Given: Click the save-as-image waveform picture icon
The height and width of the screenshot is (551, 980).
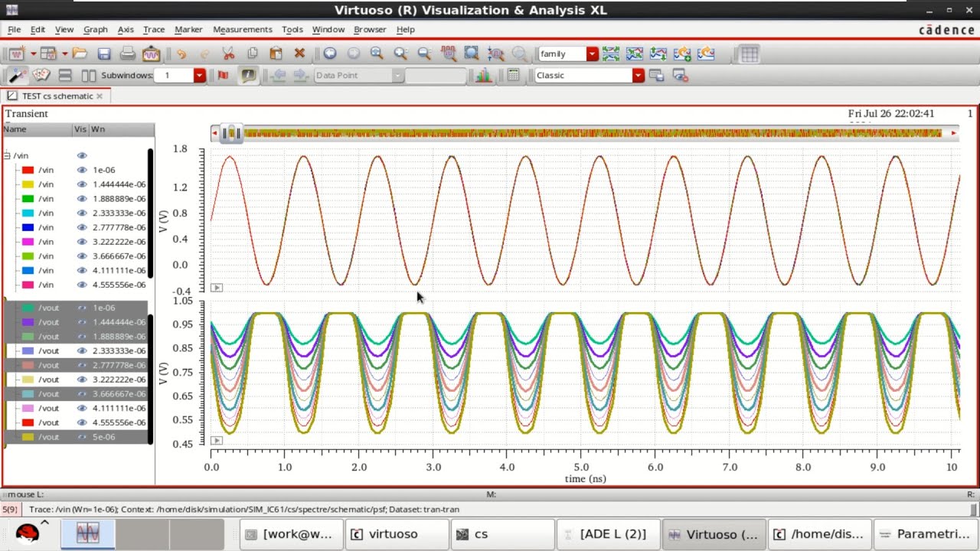Looking at the screenshot, I should point(151,54).
